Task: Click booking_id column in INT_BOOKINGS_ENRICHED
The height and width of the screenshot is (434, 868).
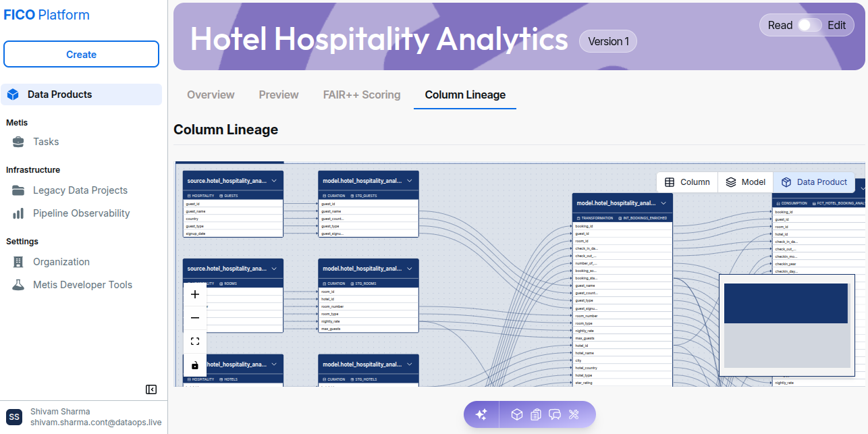Action: point(622,226)
